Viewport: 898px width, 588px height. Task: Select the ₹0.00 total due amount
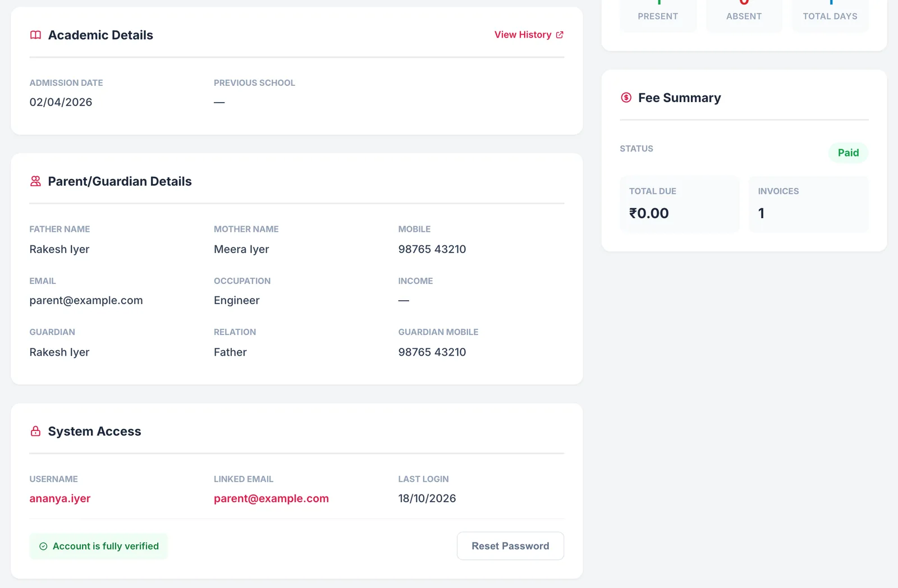click(649, 213)
